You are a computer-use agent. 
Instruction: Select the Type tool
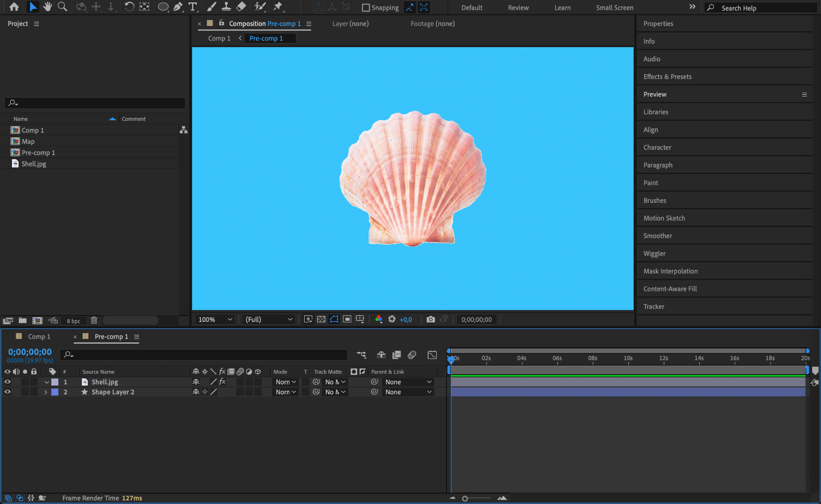(193, 7)
